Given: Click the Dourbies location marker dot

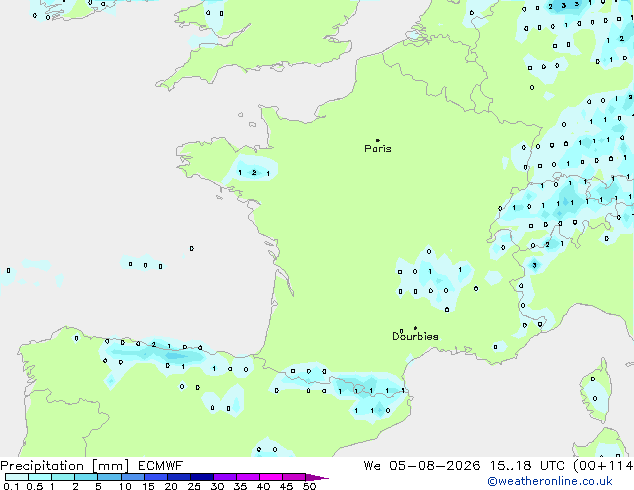Looking at the screenshot, I should point(415,328).
